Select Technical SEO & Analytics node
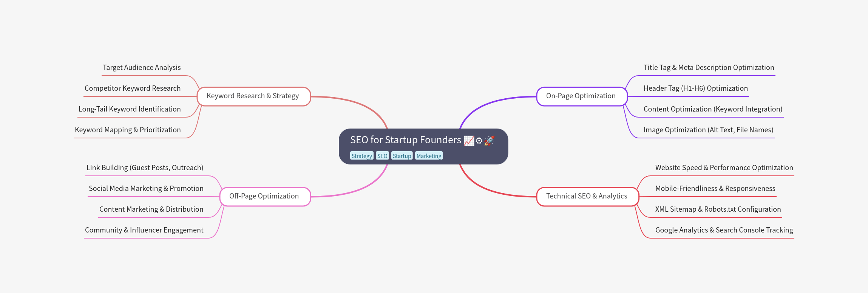The height and width of the screenshot is (293, 868). [587, 197]
